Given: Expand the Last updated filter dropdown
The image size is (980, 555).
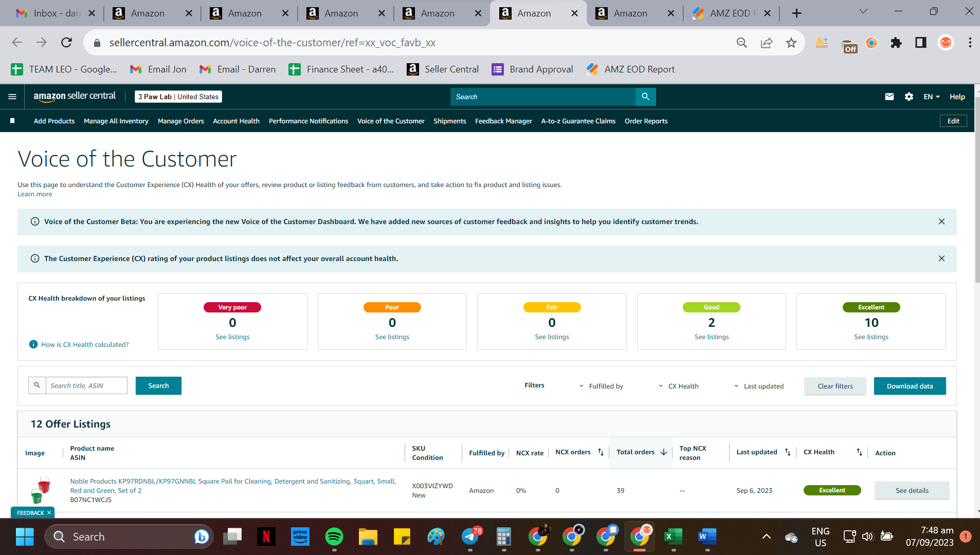Looking at the screenshot, I should [x=758, y=386].
